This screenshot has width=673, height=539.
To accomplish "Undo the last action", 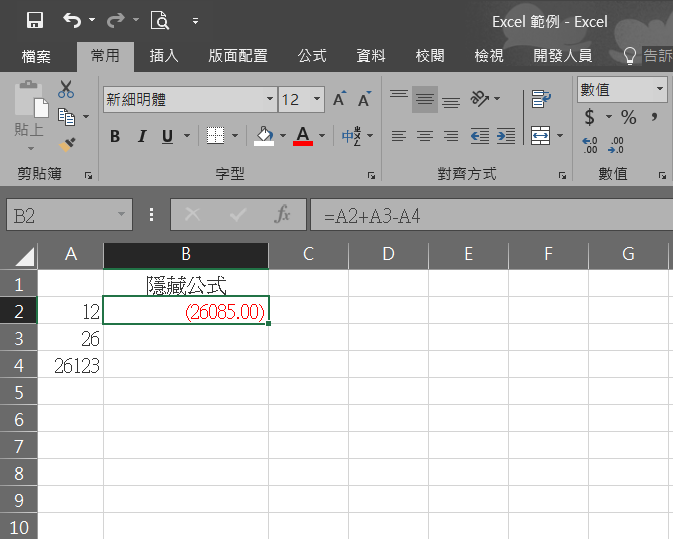I will 73,20.
